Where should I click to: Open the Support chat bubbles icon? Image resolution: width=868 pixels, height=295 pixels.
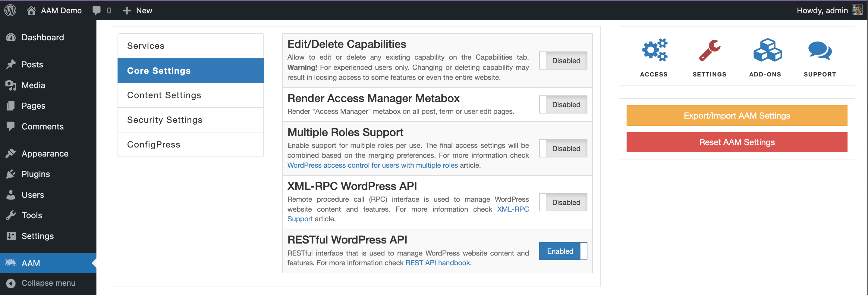[x=820, y=51]
